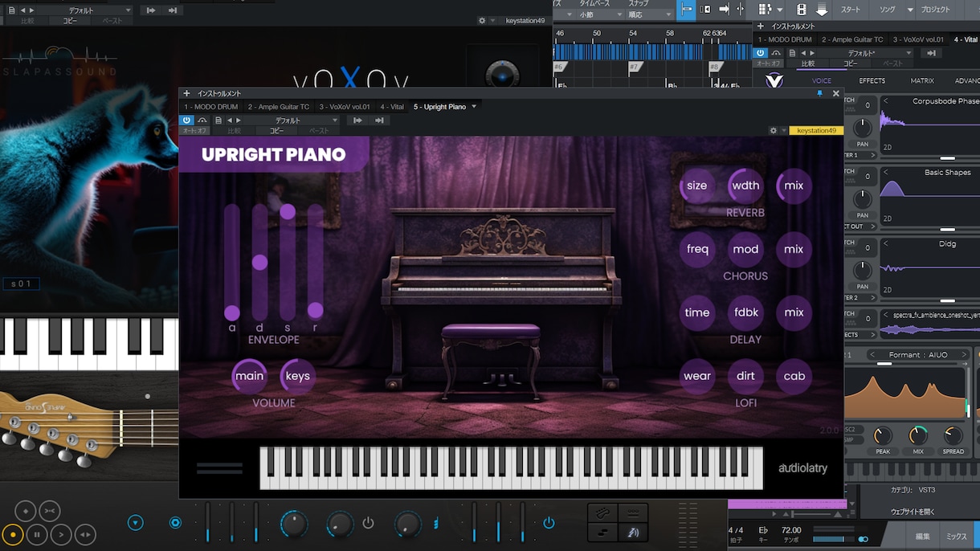Open タイムベース 小節 dropdown
This screenshot has width=980, height=551.
600,14
